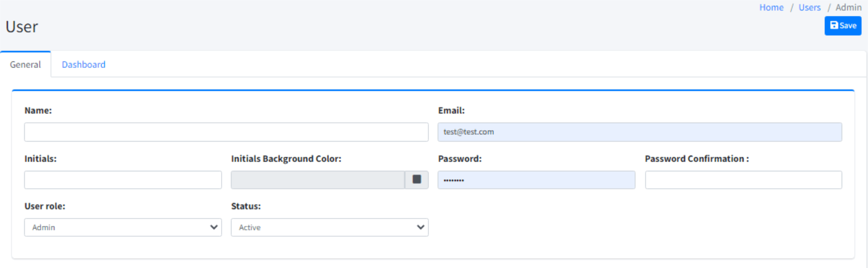This screenshot has width=868, height=268.
Task: Click the "Name:" field label
Action: [38, 110]
